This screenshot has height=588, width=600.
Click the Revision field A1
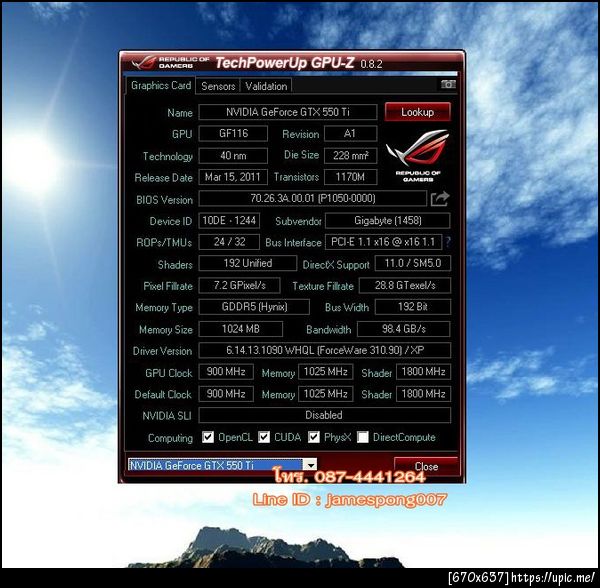pyautogui.click(x=350, y=134)
